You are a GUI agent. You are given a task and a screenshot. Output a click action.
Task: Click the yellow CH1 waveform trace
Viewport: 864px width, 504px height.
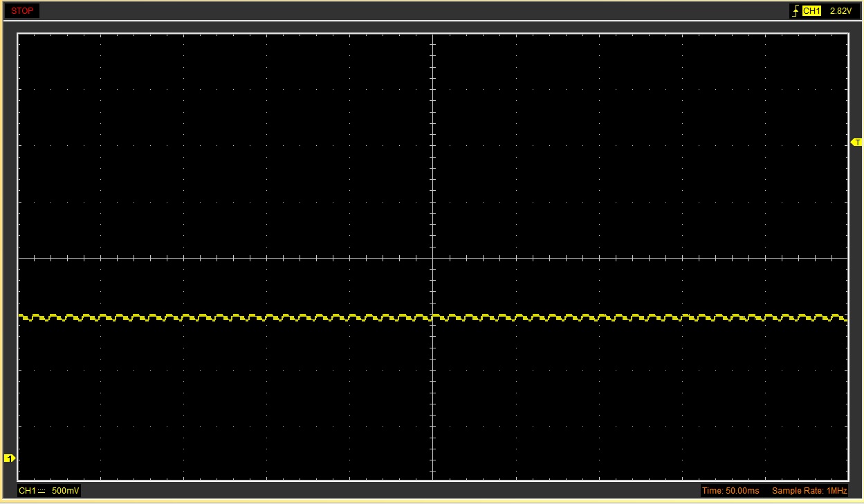(432, 317)
